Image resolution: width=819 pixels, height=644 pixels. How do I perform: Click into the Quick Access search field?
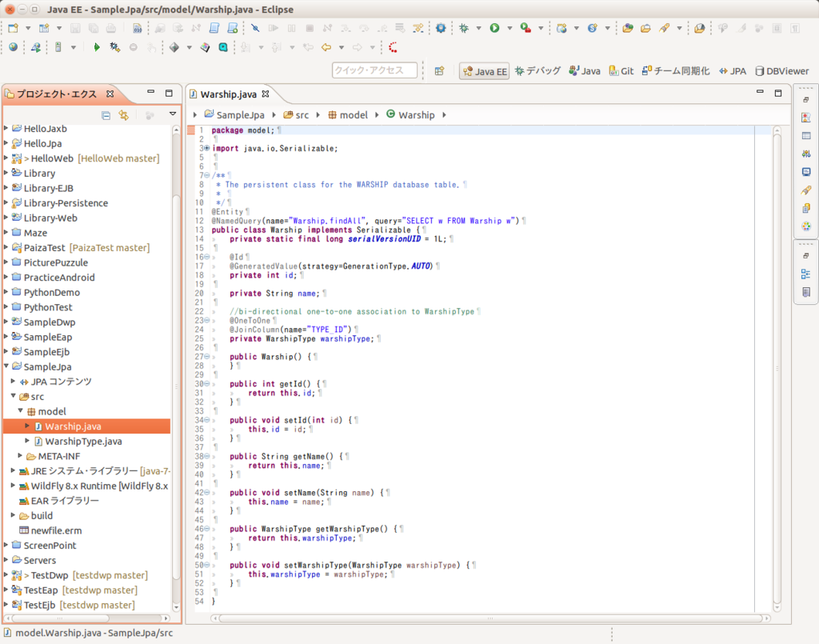pos(374,70)
